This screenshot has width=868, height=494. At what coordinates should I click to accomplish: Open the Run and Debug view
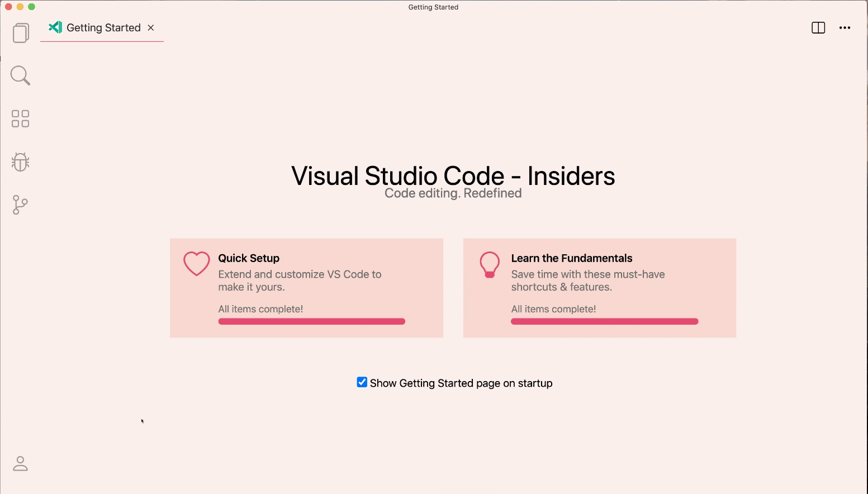click(20, 161)
